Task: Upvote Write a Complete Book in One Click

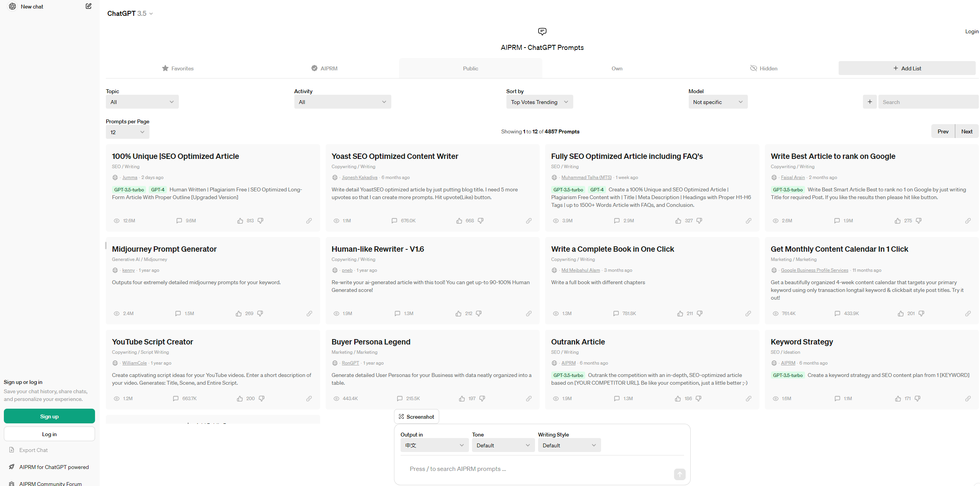Action: (680, 314)
